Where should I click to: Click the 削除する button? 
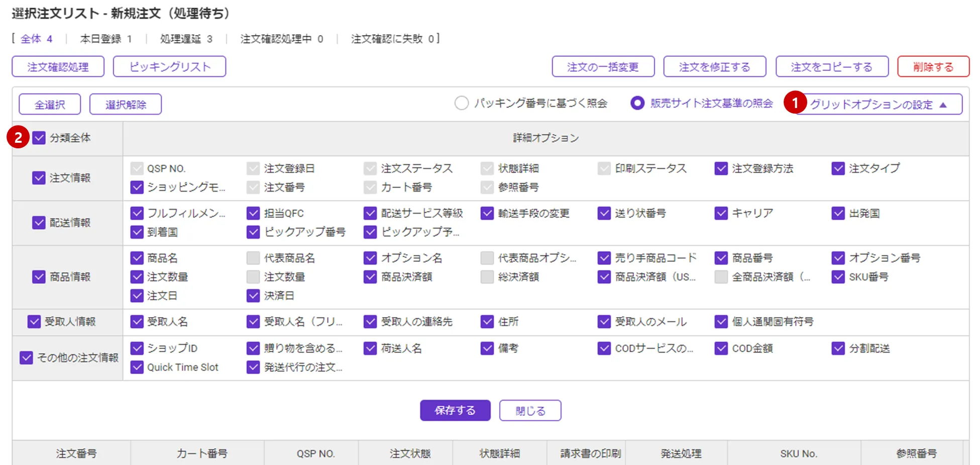point(933,67)
